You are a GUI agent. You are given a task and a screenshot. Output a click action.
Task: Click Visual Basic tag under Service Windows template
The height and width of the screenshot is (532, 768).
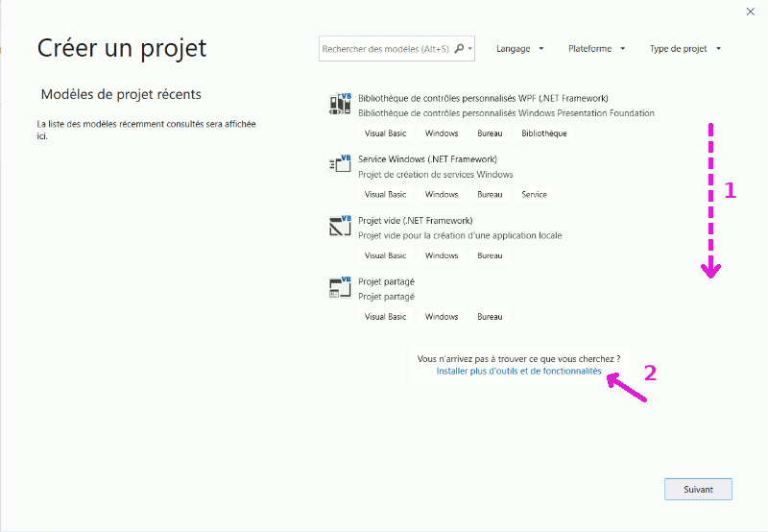386,195
